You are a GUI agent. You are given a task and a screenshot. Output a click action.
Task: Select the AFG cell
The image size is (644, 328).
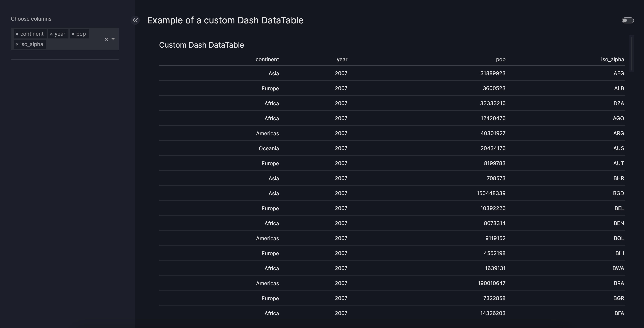point(619,73)
